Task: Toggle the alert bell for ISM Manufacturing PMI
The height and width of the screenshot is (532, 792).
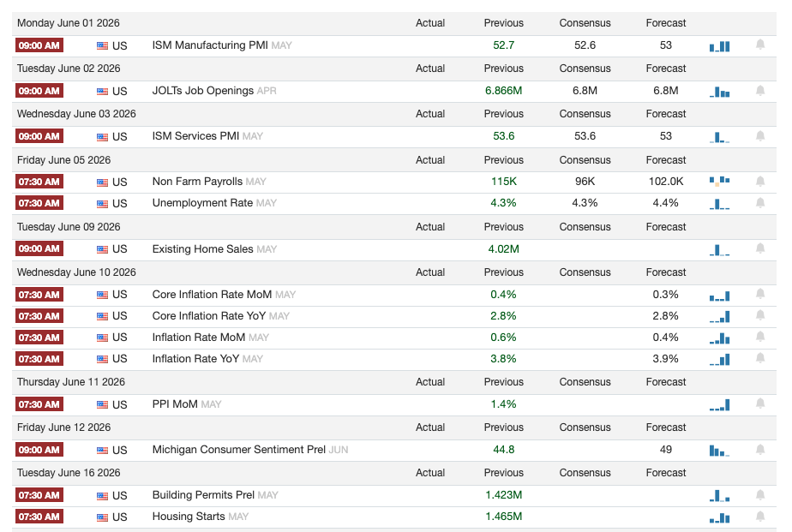Action: point(760,45)
